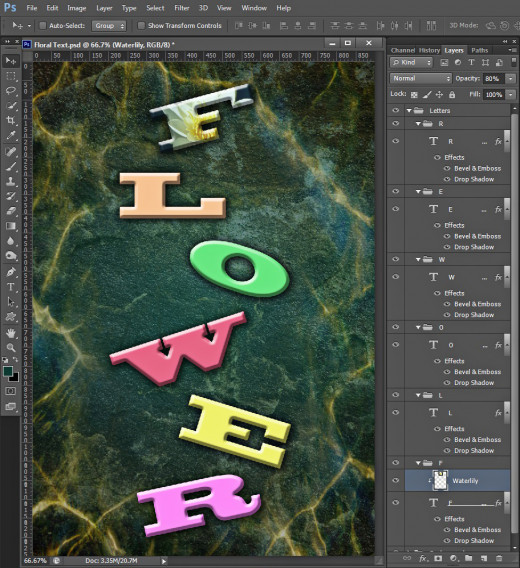Switch to the History tab

click(x=429, y=50)
